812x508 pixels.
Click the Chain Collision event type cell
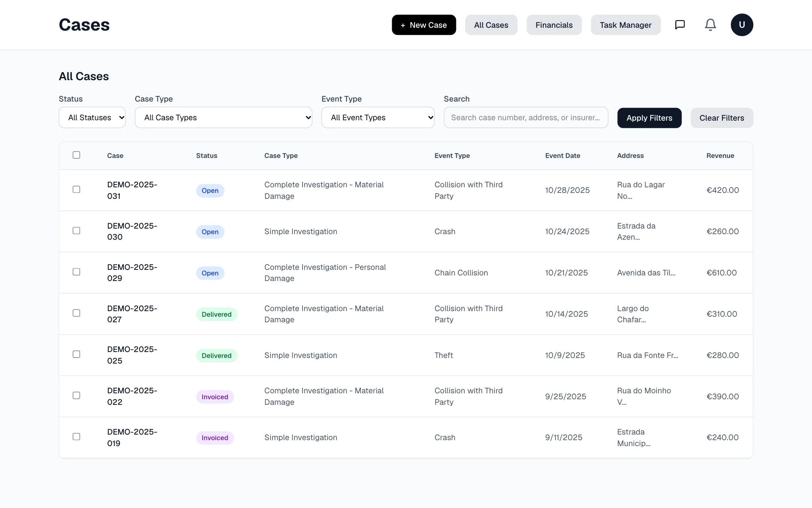point(461,273)
